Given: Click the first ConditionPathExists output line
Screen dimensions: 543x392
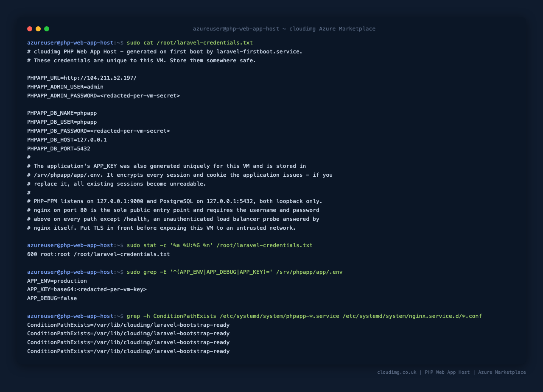Looking at the screenshot, I should 128,325.
